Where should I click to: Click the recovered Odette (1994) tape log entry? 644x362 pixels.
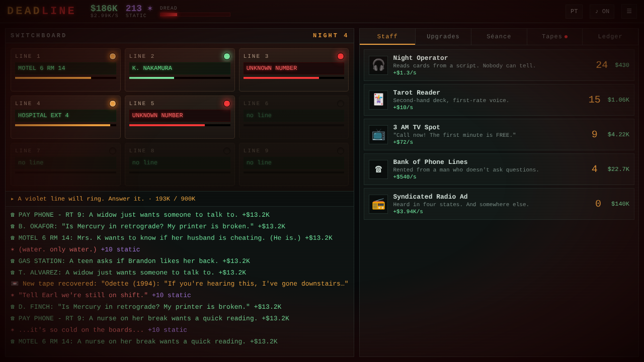point(180,284)
